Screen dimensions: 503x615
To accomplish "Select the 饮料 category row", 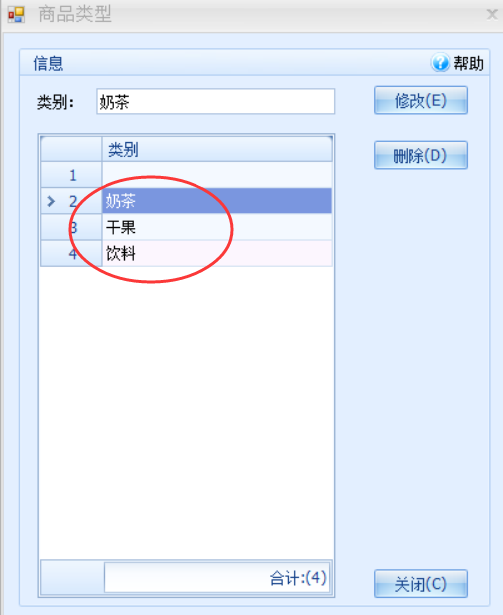I will pyautogui.click(x=217, y=253).
